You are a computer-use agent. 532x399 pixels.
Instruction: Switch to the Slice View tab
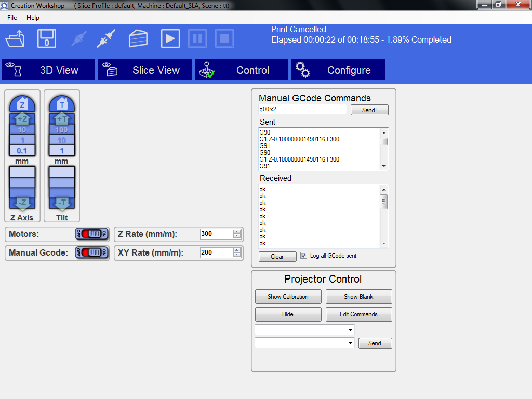[x=144, y=70]
